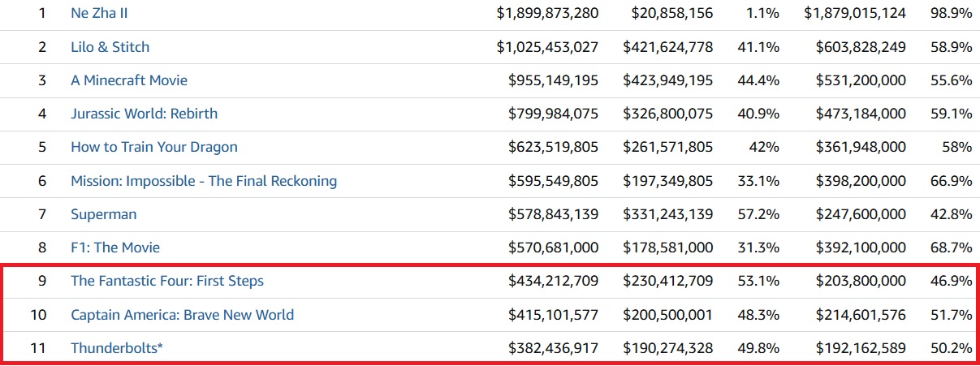Select domestic gross $178,581,000
This screenshot has height=366, width=980.
click(668, 248)
